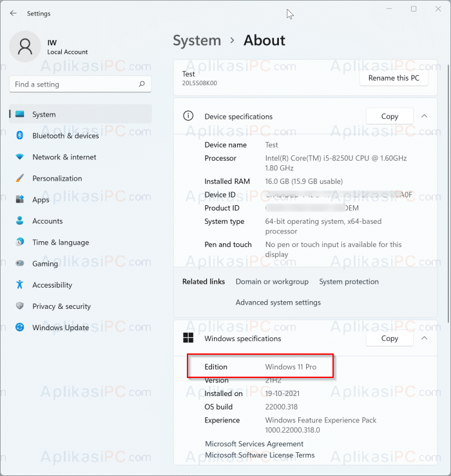Open Accessibility settings
The image size is (451, 476).
81,284
